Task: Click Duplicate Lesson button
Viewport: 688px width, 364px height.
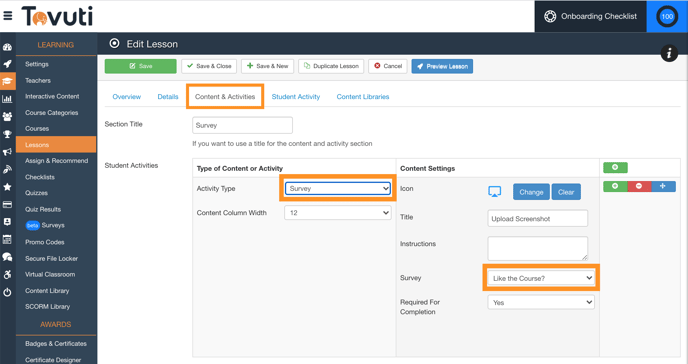Action: (331, 66)
